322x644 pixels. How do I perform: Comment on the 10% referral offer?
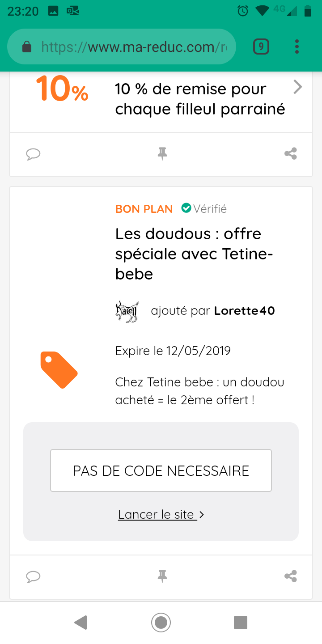(33, 154)
